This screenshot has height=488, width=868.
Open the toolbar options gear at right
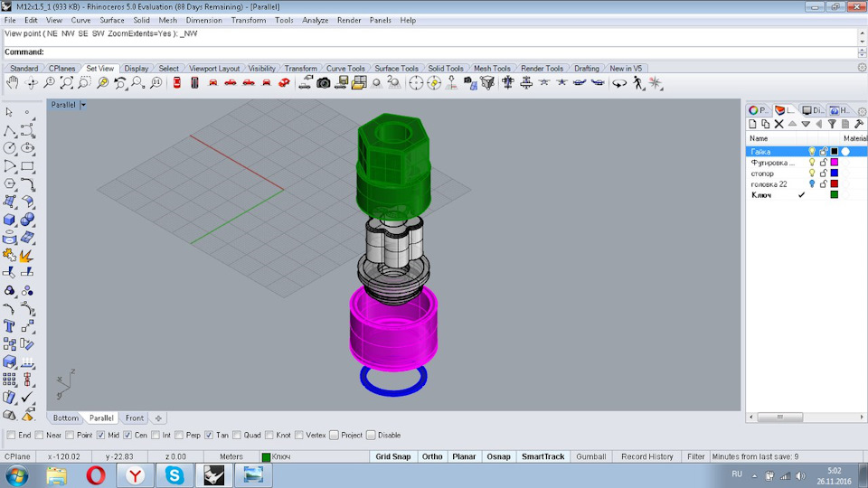862,68
